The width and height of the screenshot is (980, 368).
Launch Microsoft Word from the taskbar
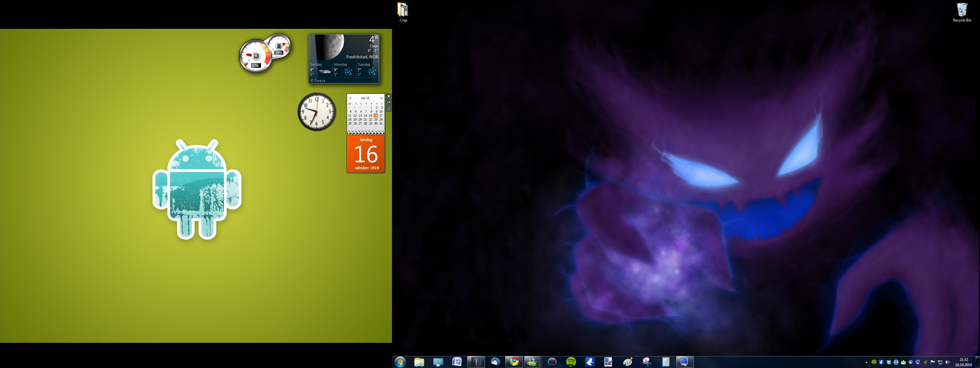[457, 362]
